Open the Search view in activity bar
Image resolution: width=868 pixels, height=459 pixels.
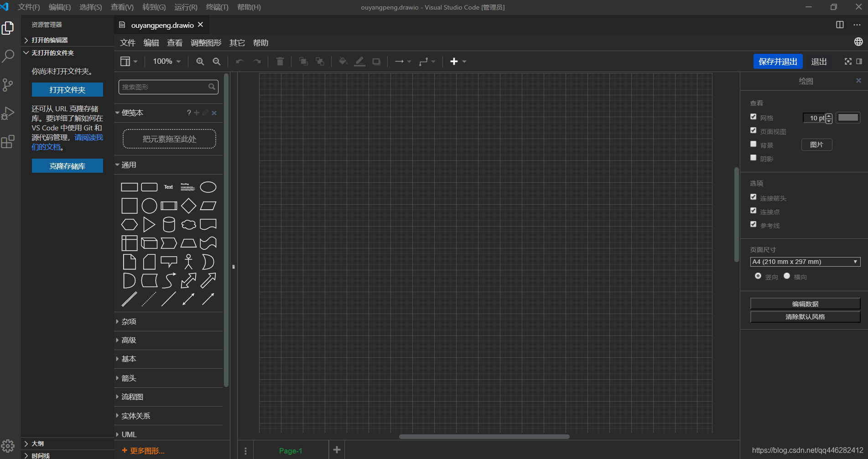pyautogui.click(x=8, y=56)
